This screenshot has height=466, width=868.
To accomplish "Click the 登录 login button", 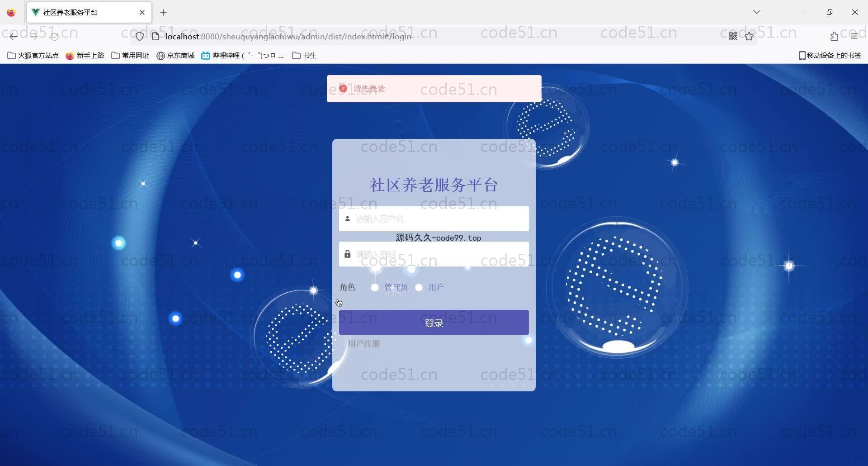I will point(434,323).
